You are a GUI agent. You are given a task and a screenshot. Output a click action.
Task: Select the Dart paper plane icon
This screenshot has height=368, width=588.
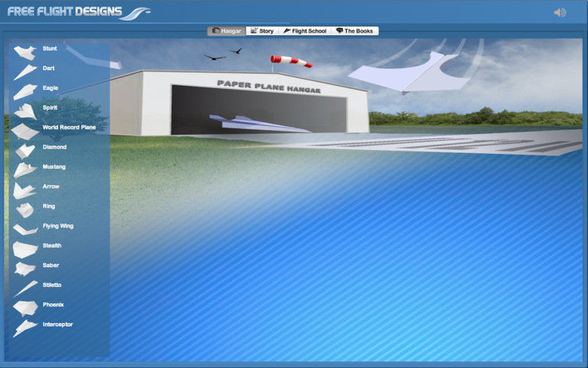point(26,72)
